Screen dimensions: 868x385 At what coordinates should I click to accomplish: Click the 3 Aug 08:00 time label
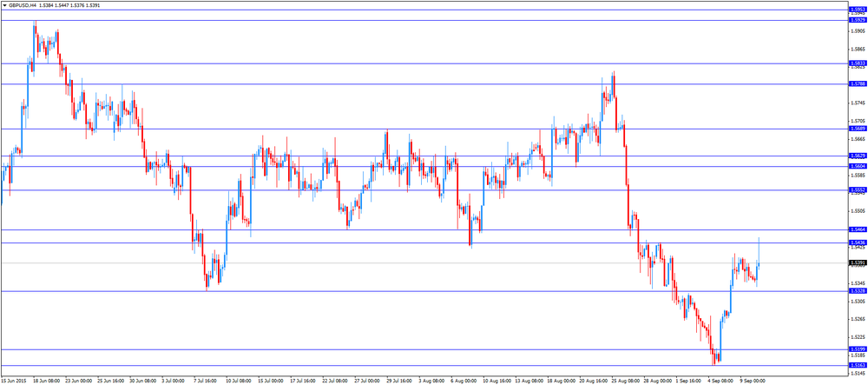point(431,382)
